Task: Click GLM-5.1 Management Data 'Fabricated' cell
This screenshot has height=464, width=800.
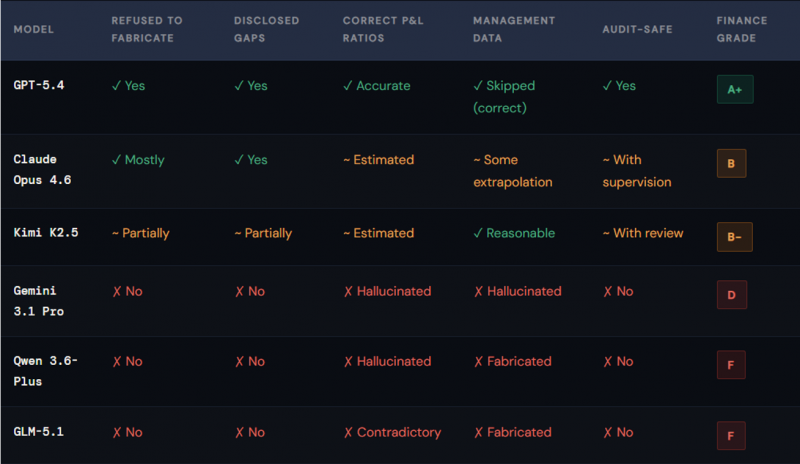Action: point(513,432)
